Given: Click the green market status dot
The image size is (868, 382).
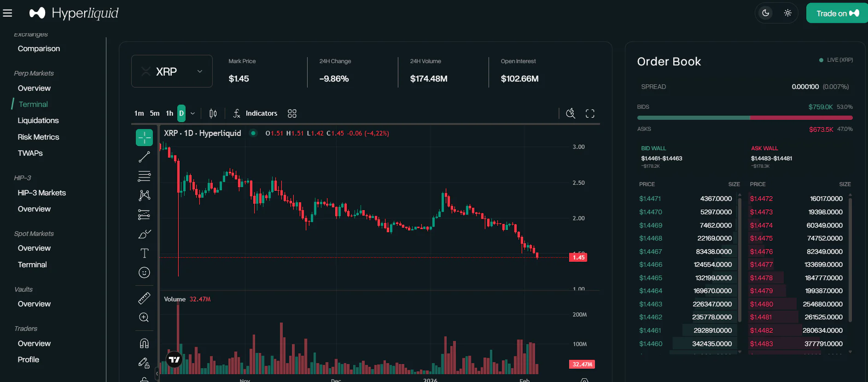Looking at the screenshot, I should pyautogui.click(x=253, y=133).
